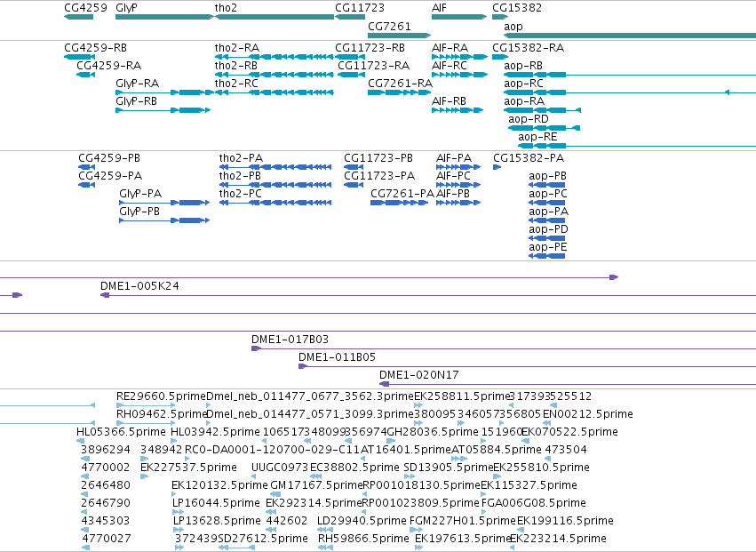Click transcript tho2-RA

click(x=275, y=57)
